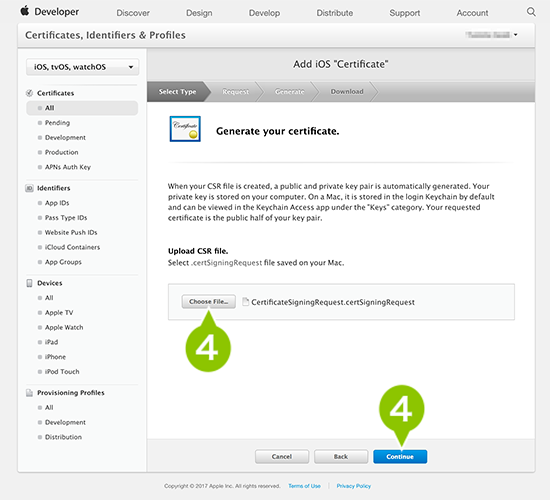Select All under Certificates

click(82, 108)
